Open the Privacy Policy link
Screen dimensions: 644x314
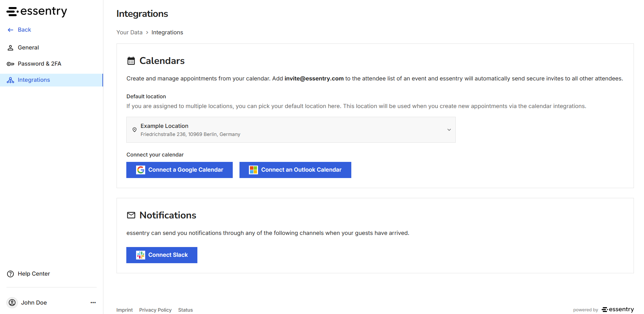(155, 310)
